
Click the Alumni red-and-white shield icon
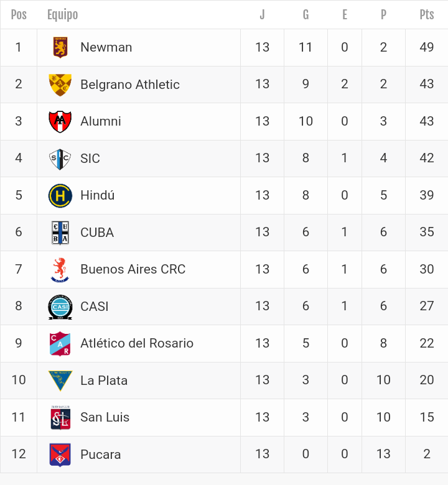(x=60, y=121)
